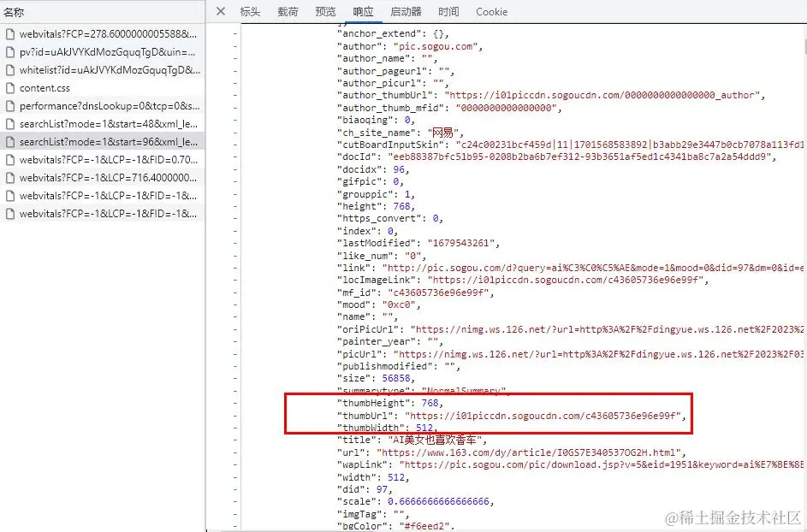
Task: Click the "ch_site_name": "网易" line
Action: click(401, 133)
